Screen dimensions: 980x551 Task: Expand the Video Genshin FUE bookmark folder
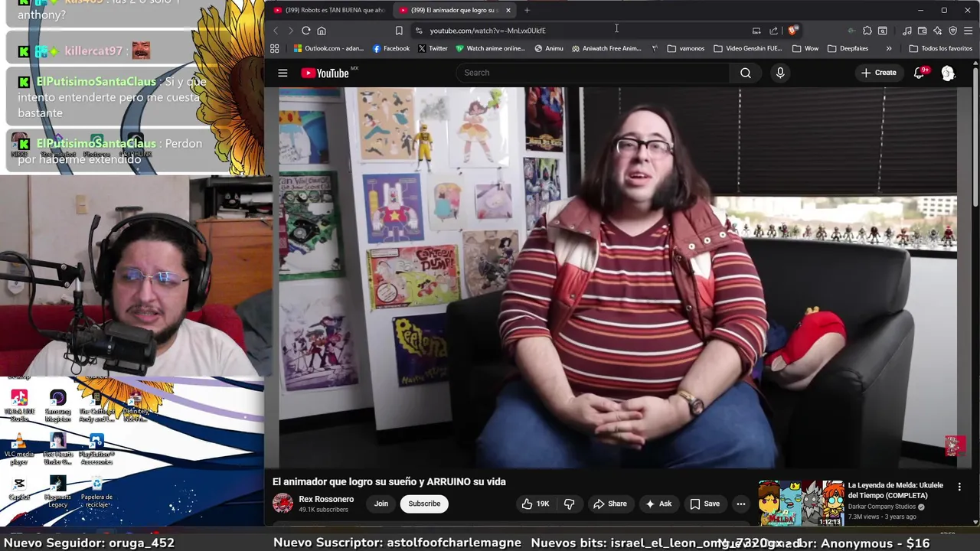pos(747,48)
